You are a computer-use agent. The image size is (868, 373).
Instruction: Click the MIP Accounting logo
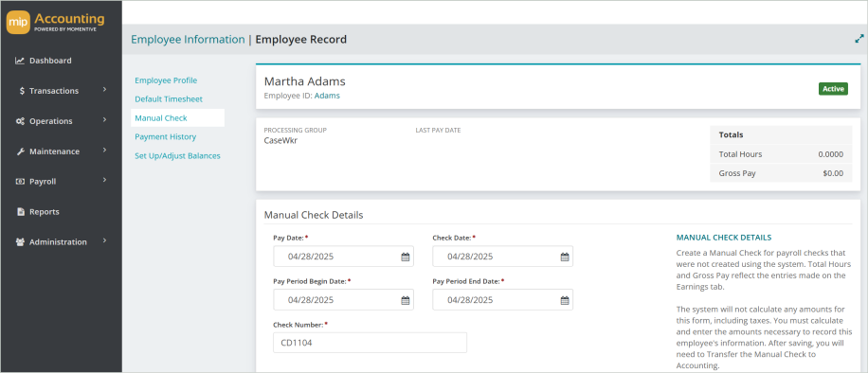55,22
